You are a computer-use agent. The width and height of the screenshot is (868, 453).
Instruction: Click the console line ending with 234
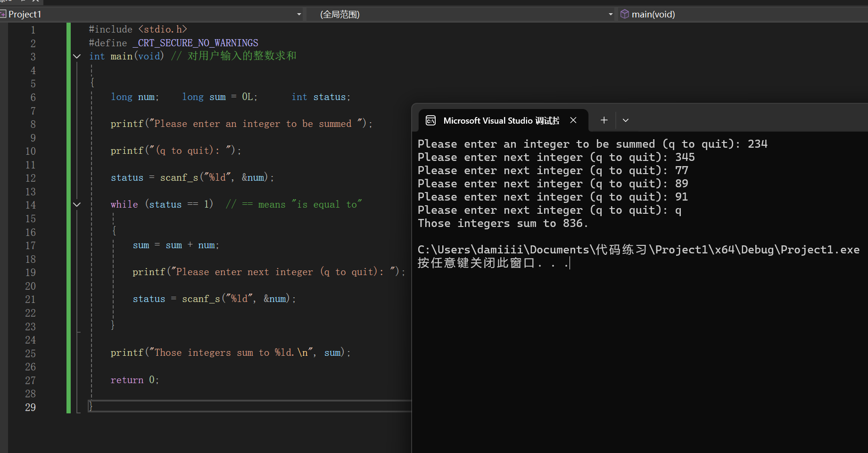[593, 144]
